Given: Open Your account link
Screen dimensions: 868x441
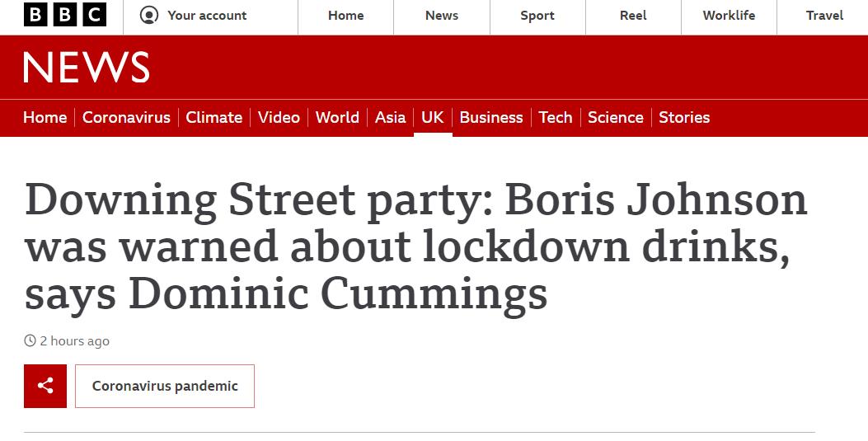Looking at the screenshot, I should pyautogui.click(x=207, y=16).
